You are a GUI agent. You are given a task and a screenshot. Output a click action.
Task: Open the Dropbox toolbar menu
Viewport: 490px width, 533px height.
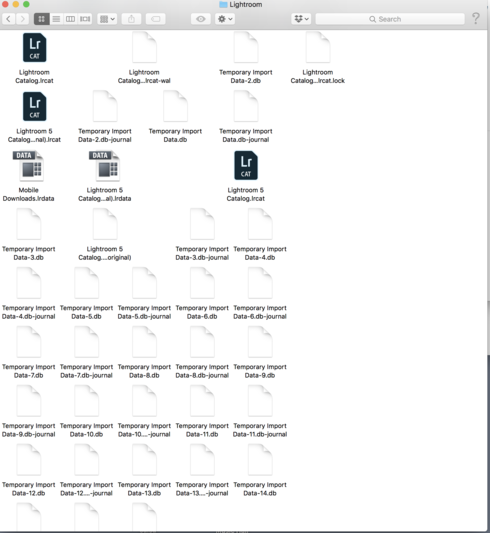301,19
